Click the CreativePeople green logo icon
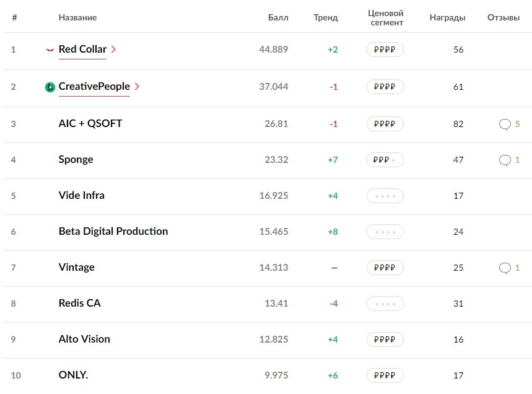This screenshot has height=394, width=532. (50, 87)
